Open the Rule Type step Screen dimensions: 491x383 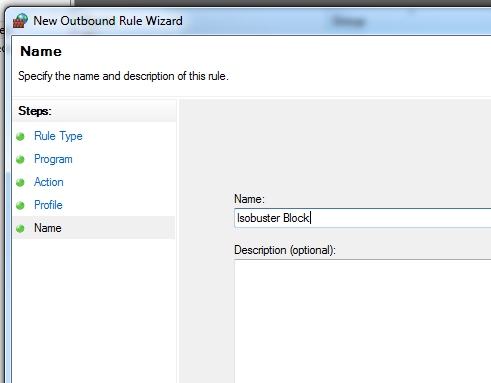58,136
